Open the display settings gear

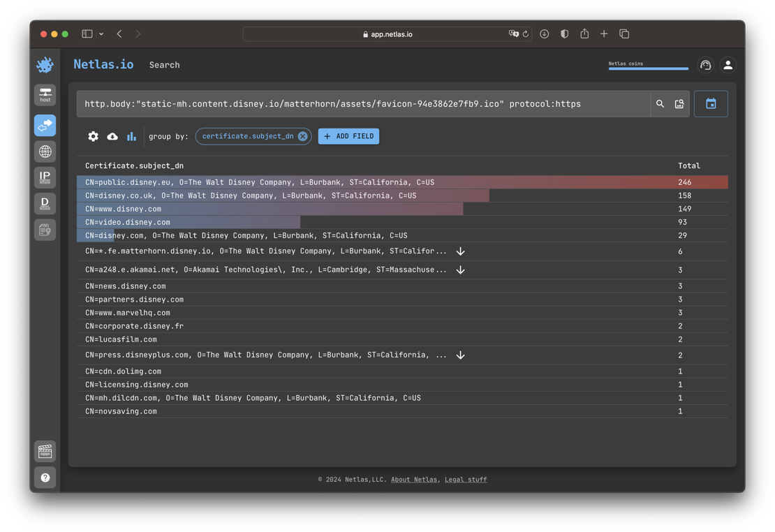[x=93, y=136]
